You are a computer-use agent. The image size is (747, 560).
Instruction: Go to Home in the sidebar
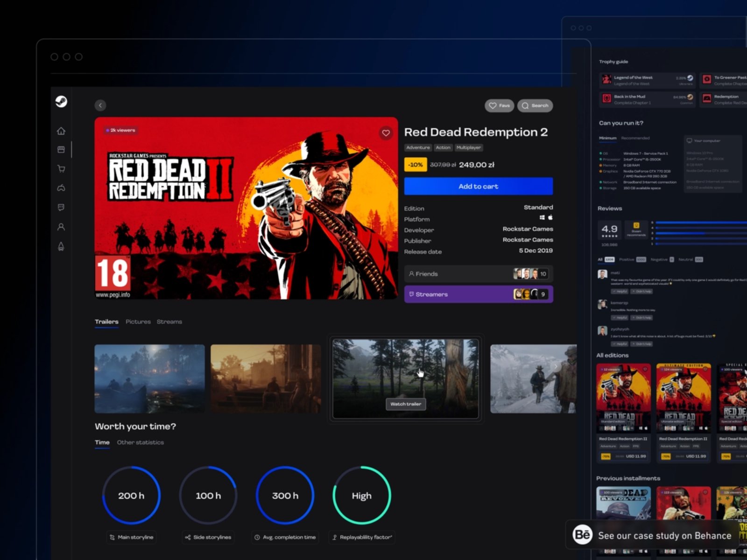tap(61, 131)
